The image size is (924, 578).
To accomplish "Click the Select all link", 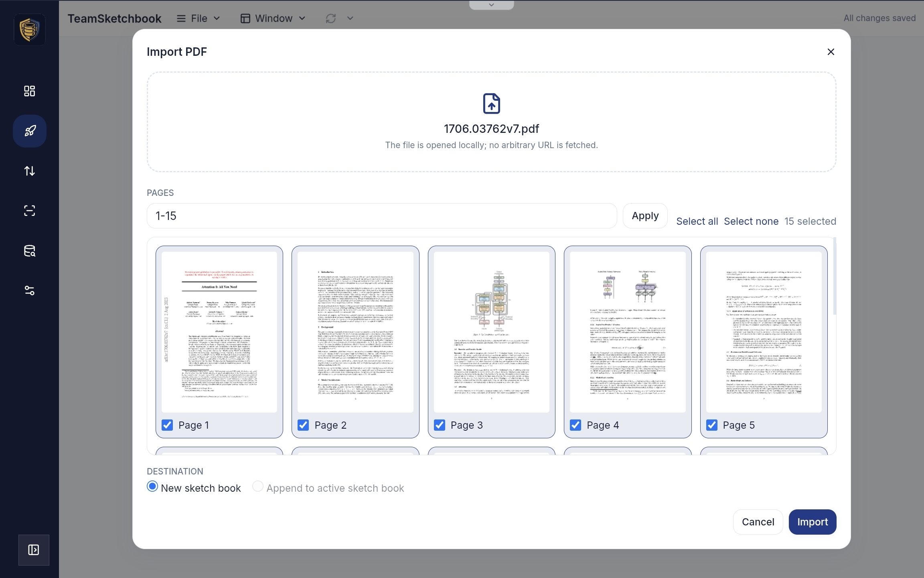I will [697, 222].
